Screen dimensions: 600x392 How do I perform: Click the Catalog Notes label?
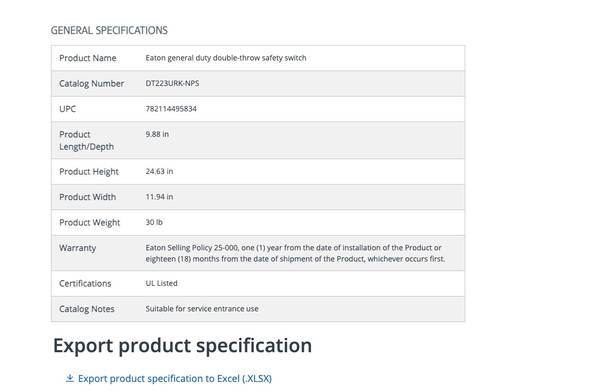[x=87, y=309]
